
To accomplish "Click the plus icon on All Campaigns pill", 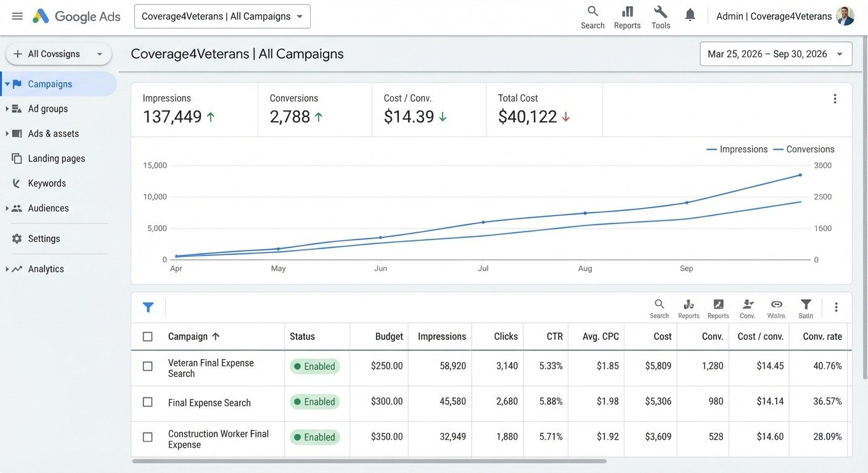I will point(18,54).
